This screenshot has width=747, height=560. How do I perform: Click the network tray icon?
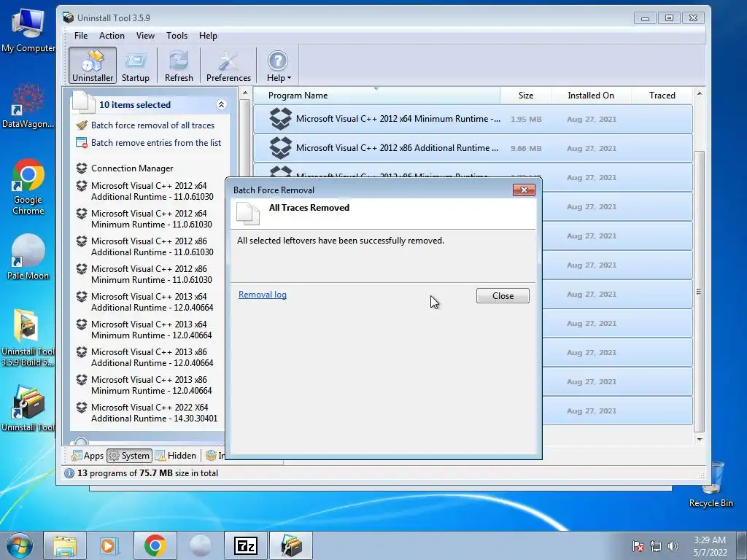coord(656,546)
